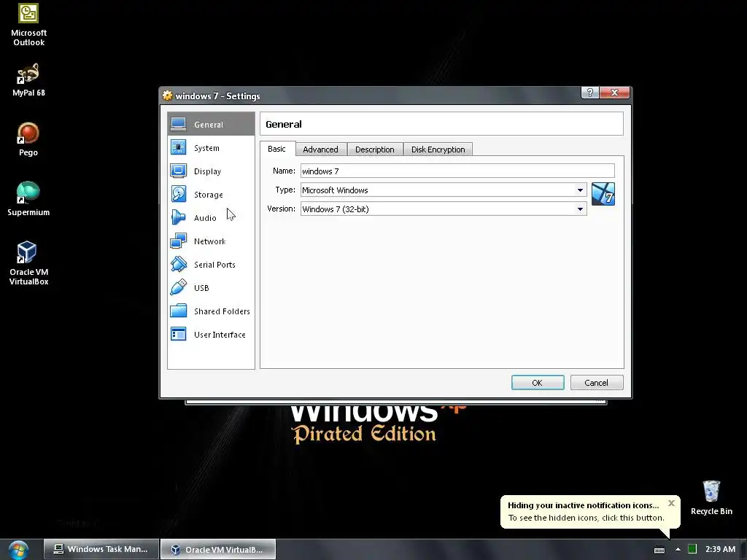The image size is (747, 560).
Task: Click the Pego desktop shortcut
Action: coord(28,139)
